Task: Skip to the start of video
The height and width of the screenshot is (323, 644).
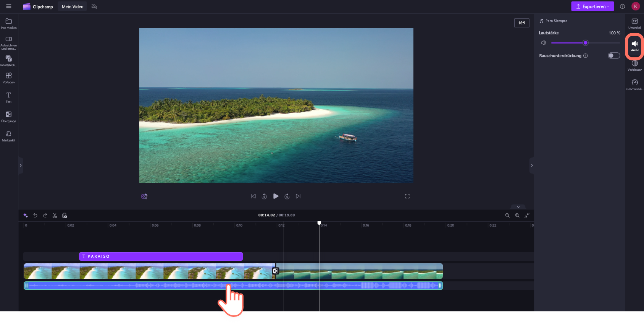Action: pyautogui.click(x=253, y=196)
